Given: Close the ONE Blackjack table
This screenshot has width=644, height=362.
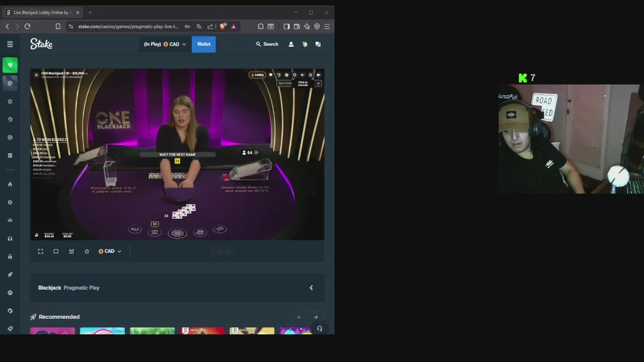Looking at the screenshot, I should click(36, 75).
